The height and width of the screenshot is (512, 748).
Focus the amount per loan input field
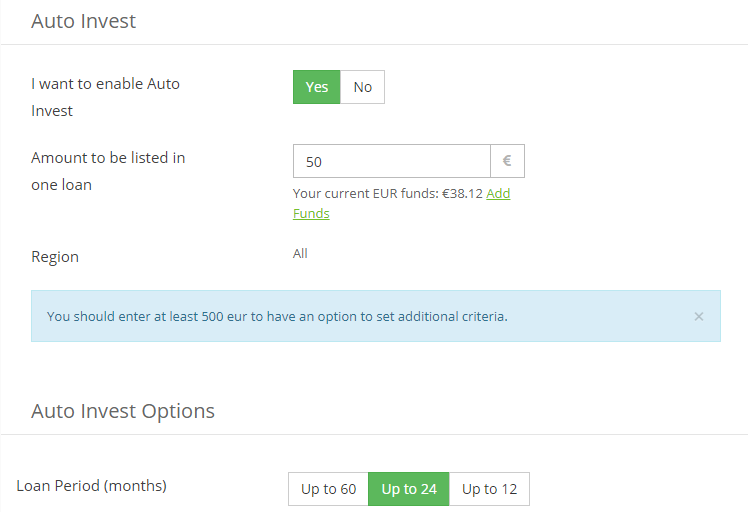[x=391, y=161]
